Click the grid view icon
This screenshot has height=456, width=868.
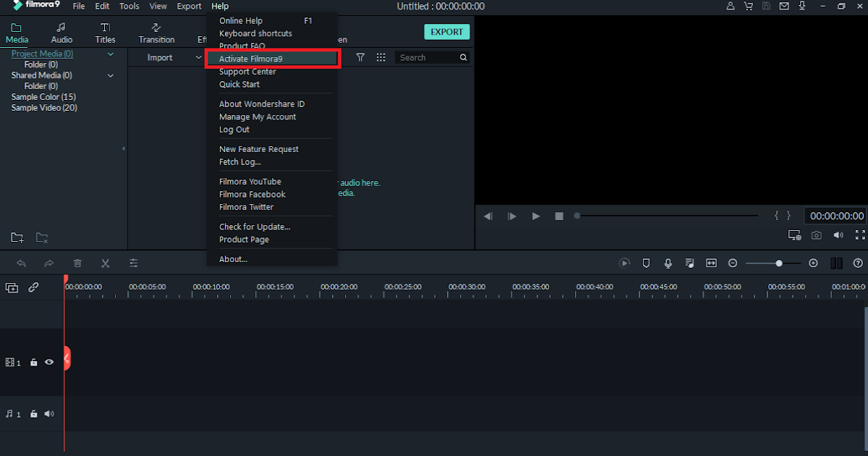(381, 57)
